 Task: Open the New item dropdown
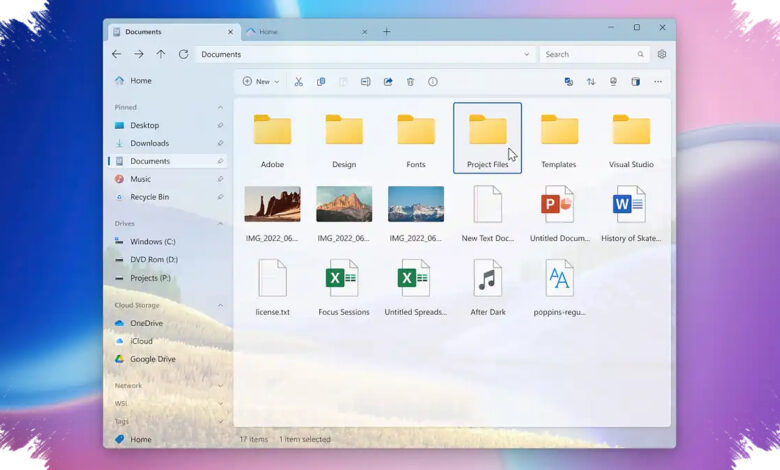tap(261, 82)
